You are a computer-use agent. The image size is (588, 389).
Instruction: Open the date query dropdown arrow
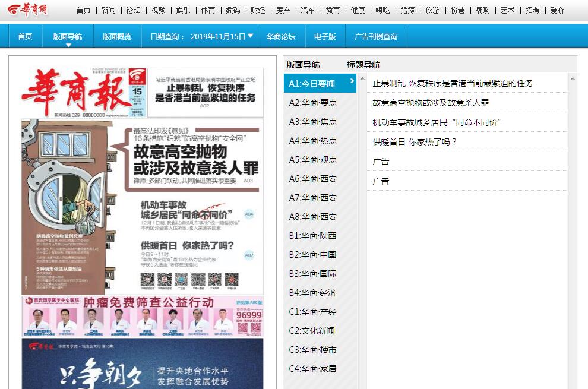pyautogui.click(x=251, y=36)
